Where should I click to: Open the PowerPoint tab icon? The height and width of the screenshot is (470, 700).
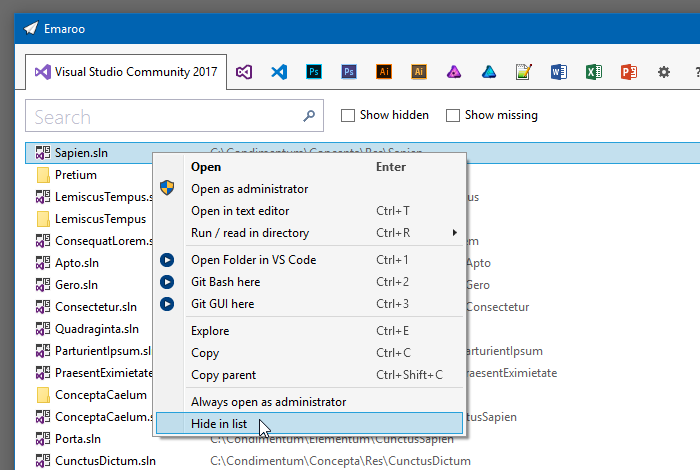click(x=629, y=72)
